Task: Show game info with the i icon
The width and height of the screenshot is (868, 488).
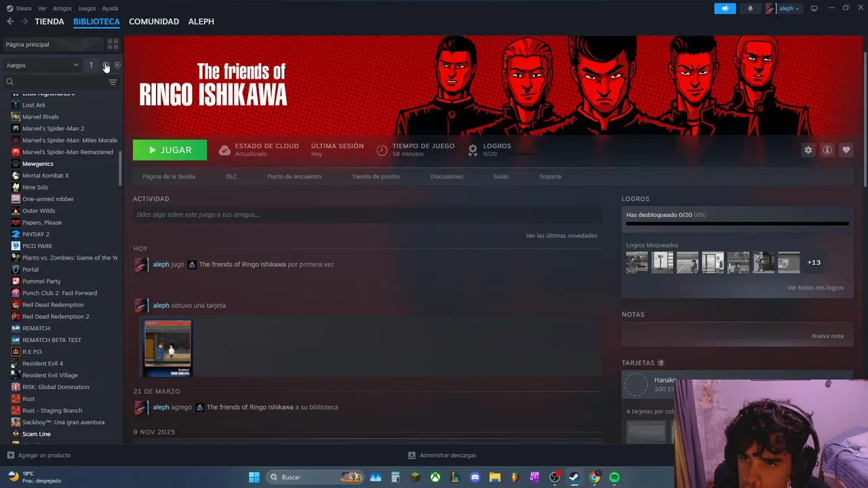Action: [x=827, y=150]
